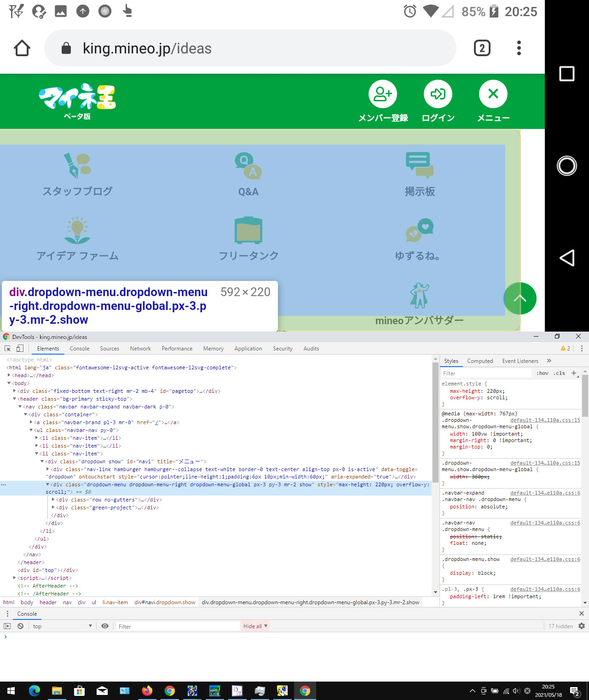The width and height of the screenshot is (589, 700).
Task: Toggle the :hov element state button
Action: point(542,373)
